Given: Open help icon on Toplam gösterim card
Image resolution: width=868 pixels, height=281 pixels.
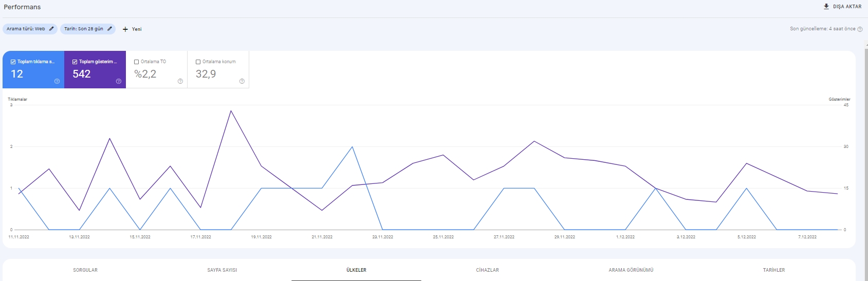Looking at the screenshot, I should click(x=119, y=81).
